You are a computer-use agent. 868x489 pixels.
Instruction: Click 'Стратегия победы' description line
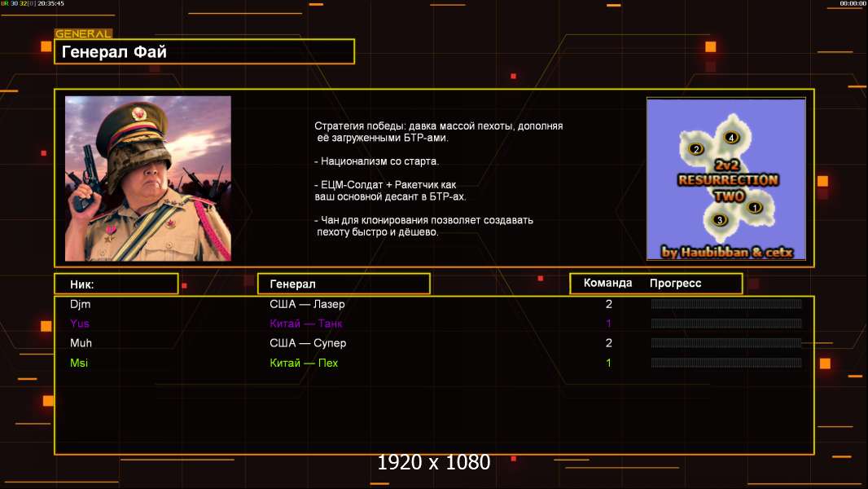coord(438,132)
